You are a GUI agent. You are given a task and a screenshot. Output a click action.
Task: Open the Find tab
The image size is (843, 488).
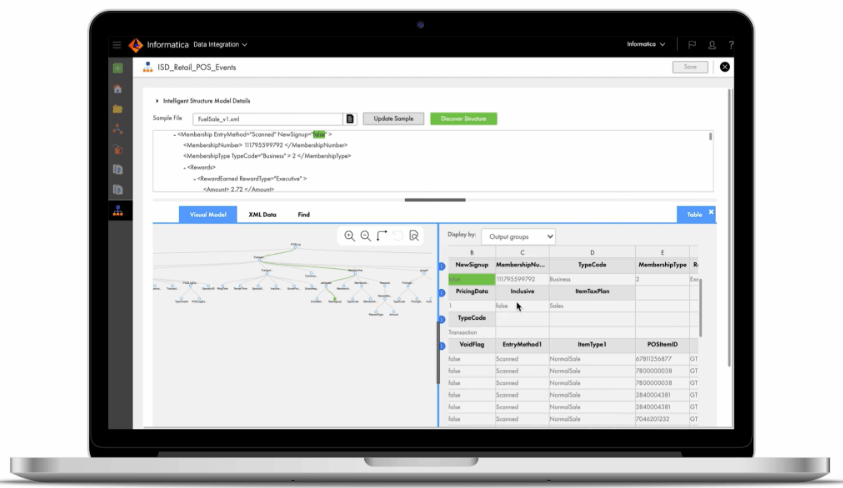304,214
